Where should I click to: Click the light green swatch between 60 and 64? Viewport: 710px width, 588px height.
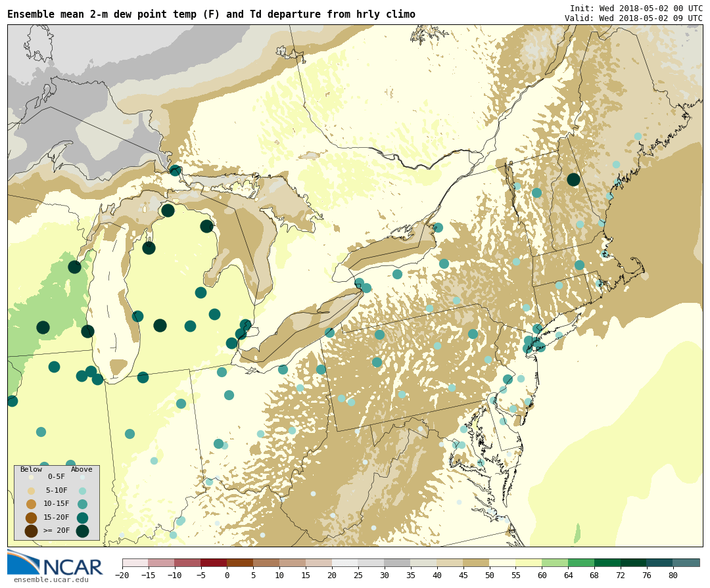tap(555, 563)
